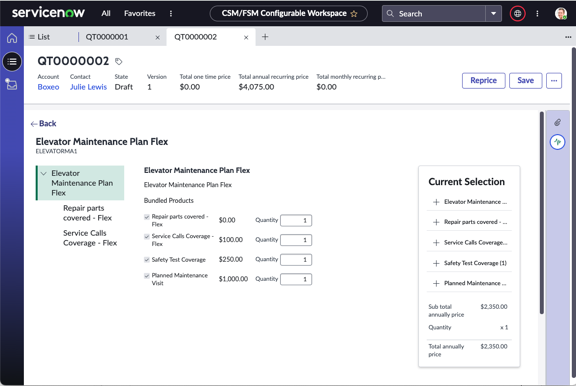Open the attachments paperclip icon
Viewport: 576px width, 386px height.
point(557,122)
